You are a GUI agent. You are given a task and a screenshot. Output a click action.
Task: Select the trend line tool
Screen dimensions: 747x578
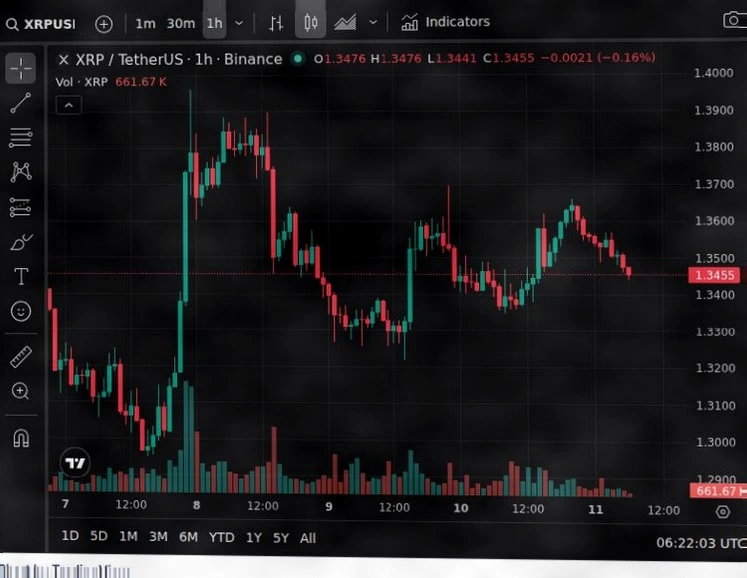coord(21,103)
